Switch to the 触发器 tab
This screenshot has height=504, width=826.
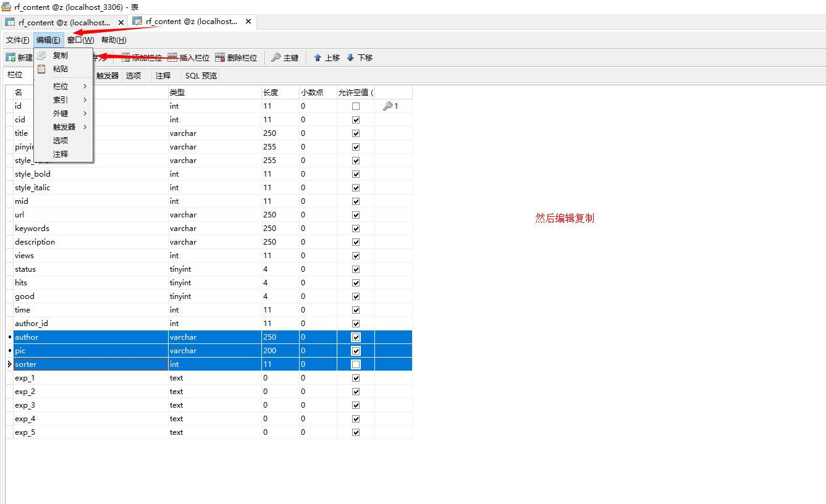click(x=107, y=76)
